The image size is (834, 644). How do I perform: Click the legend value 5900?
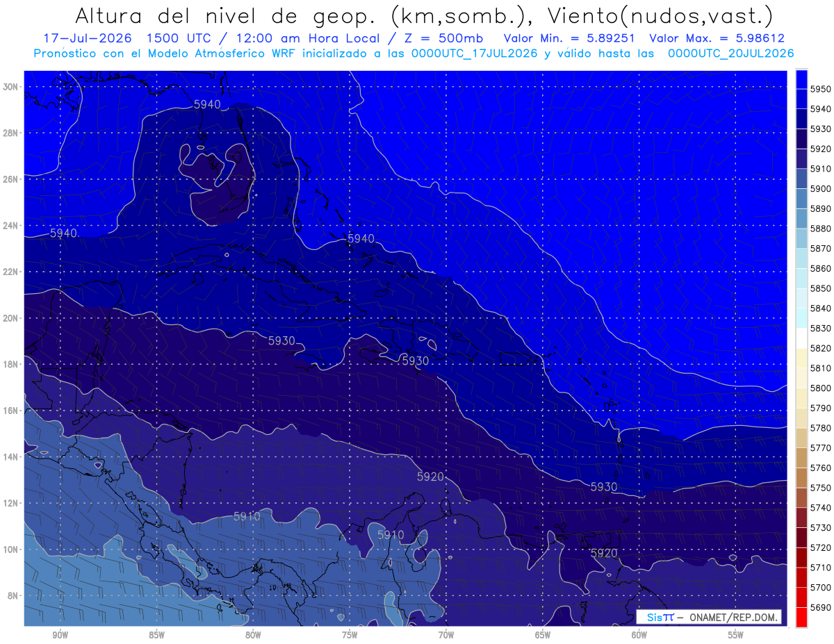tap(821, 188)
